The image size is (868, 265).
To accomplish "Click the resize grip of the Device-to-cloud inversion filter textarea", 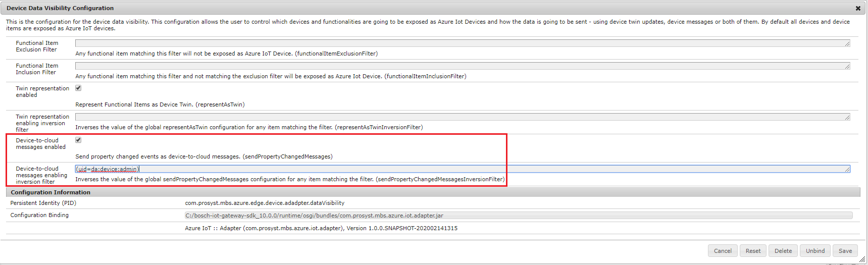I will pyautogui.click(x=847, y=170).
